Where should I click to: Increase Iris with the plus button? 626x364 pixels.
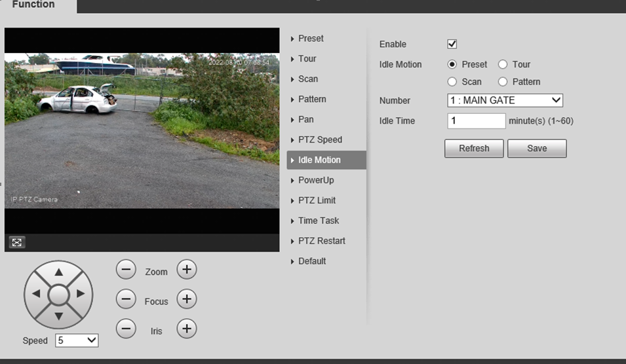click(x=187, y=329)
